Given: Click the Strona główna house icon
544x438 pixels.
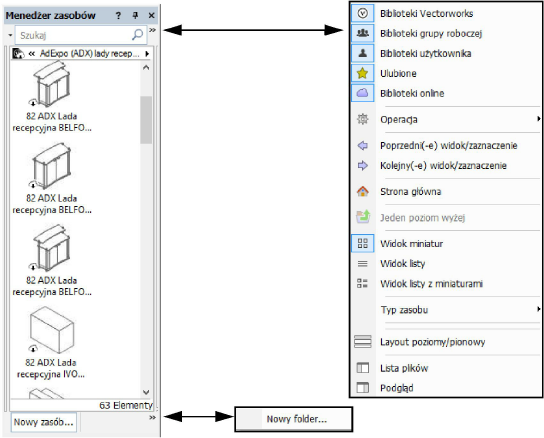Looking at the screenshot, I should (x=363, y=192).
